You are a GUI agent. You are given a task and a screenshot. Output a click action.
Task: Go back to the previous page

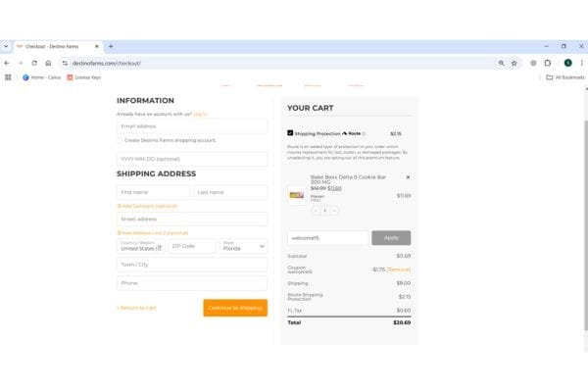(x=7, y=63)
